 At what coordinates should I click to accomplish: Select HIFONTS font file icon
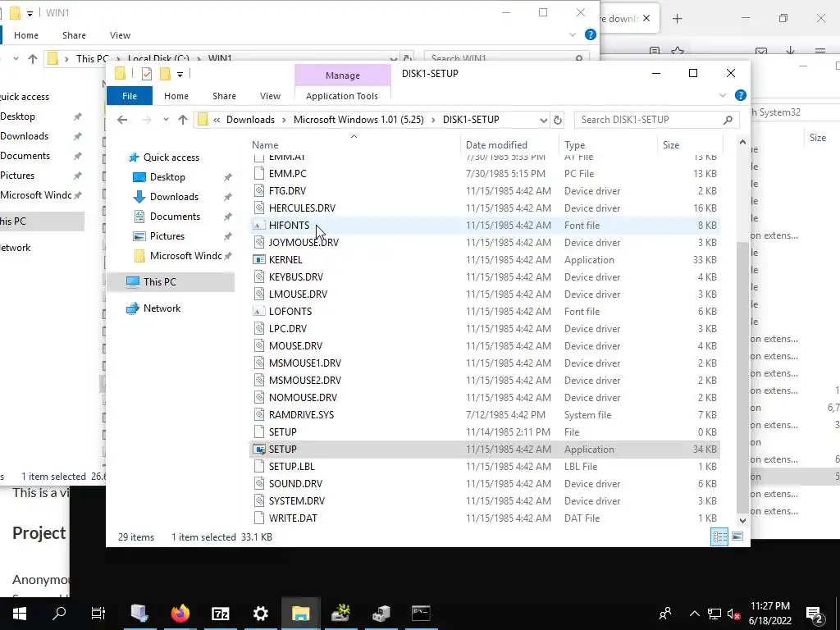[x=259, y=226]
